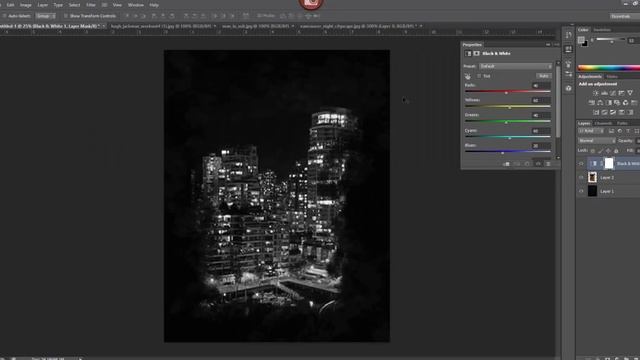Image resolution: width=640 pixels, height=360 pixels.
Task: Click the Blues slider handle
Action: [502, 152]
